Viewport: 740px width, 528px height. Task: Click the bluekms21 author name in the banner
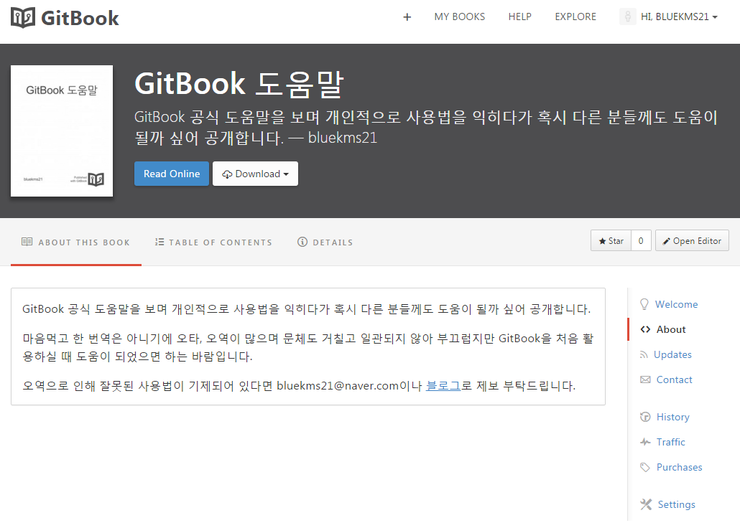click(343, 138)
